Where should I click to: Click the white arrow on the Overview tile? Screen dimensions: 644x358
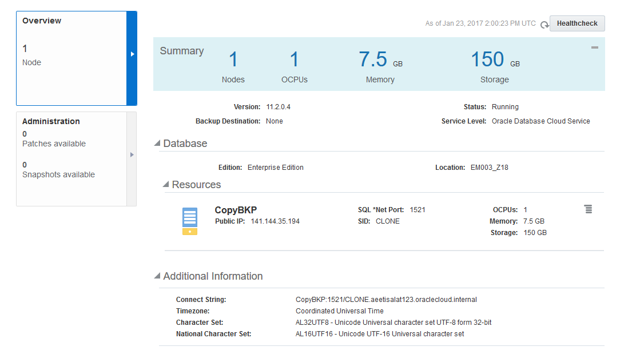132,54
